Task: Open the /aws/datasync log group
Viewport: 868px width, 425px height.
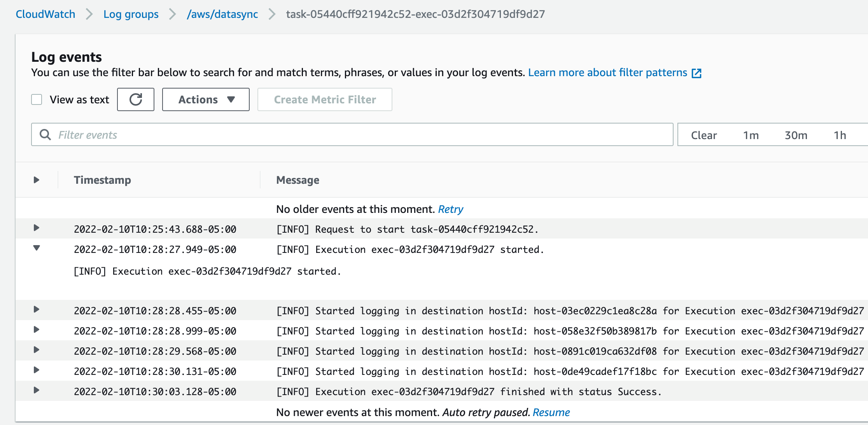Action: (223, 14)
